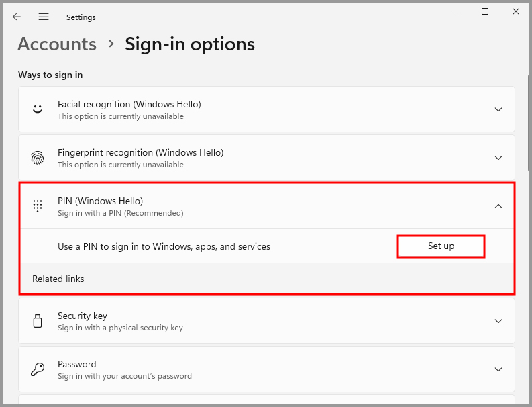Go back with the arrow icon
532x407 pixels.
17,17
